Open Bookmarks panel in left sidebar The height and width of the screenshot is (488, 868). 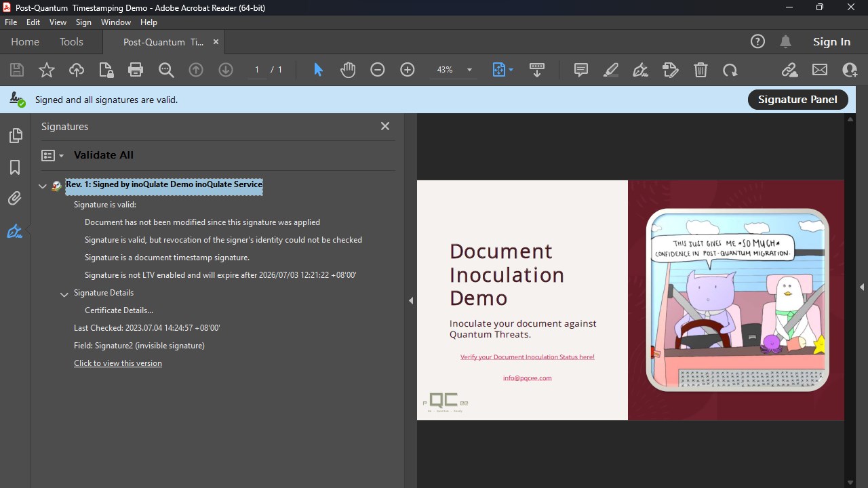(15, 167)
